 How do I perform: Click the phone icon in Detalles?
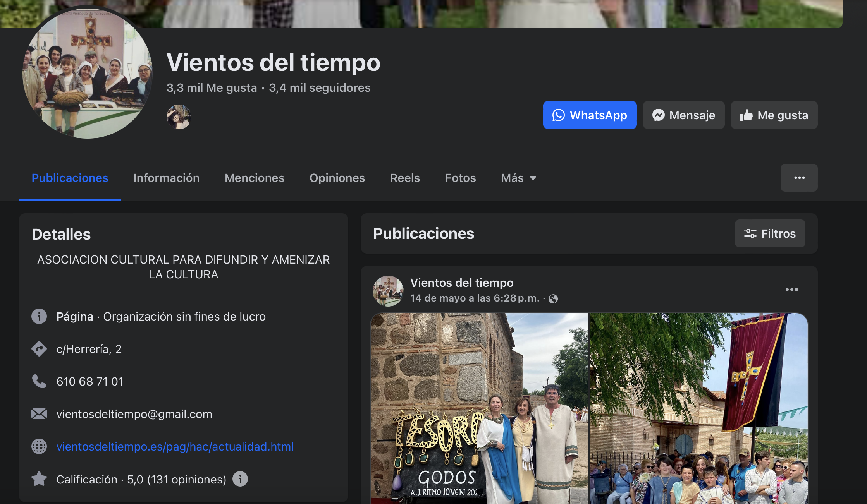click(x=39, y=381)
